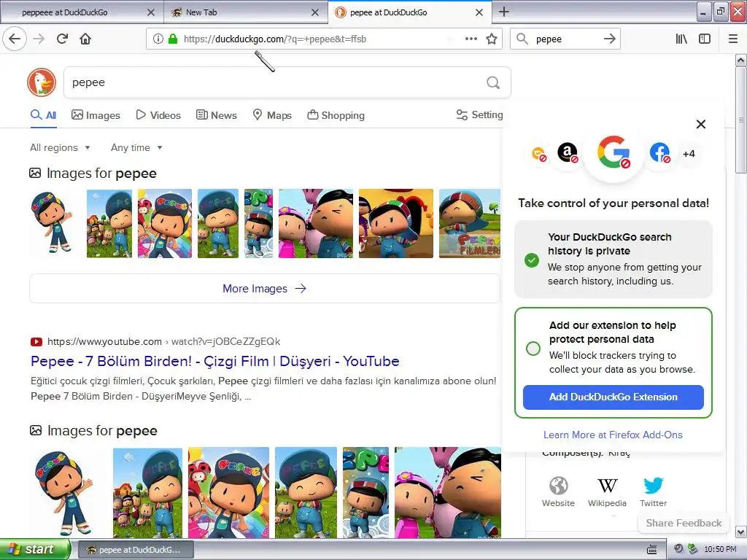This screenshot has width=747, height=560.
Task: Switch to Shopping search tab
Action: click(x=336, y=115)
